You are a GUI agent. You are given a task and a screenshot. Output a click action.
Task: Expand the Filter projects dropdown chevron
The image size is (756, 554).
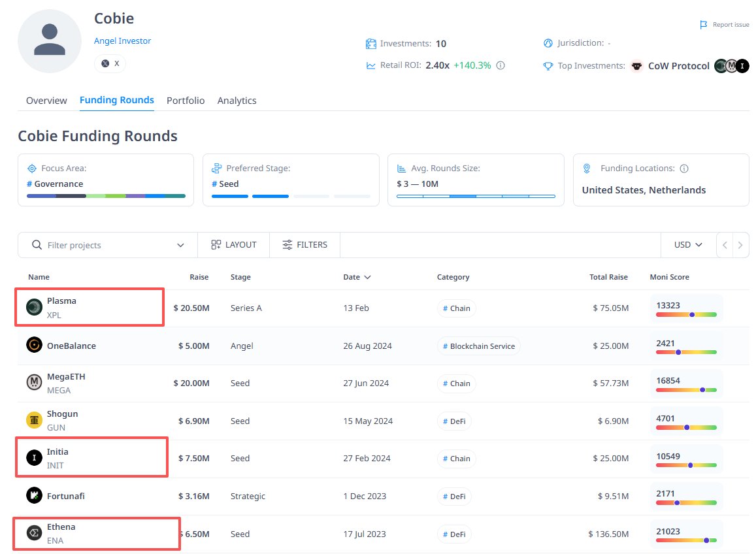coord(180,245)
